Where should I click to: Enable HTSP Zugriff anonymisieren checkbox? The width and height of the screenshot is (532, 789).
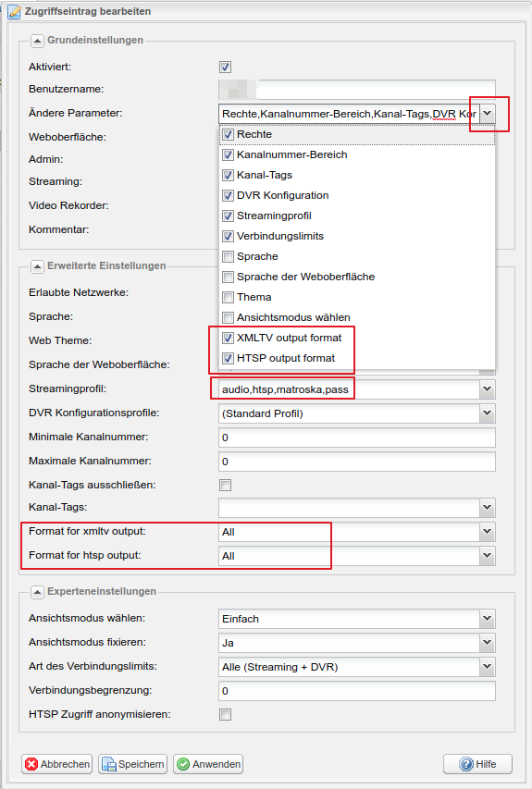click(x=225, y=714)
